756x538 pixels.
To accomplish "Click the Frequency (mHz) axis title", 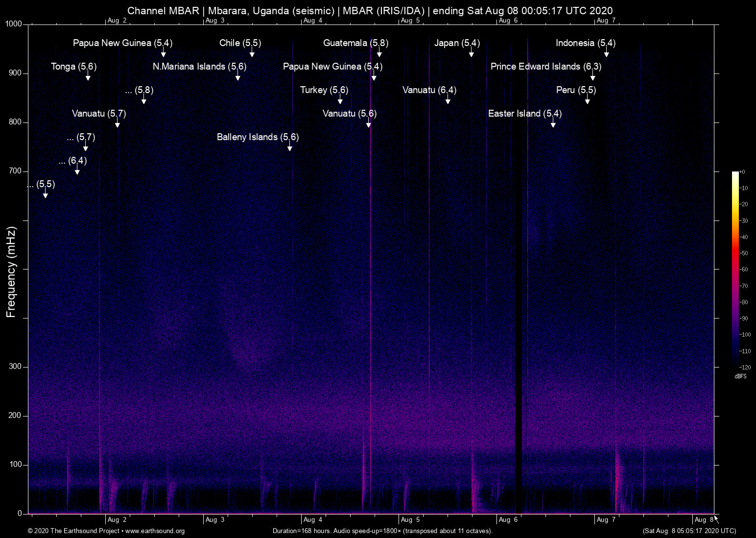I will coord(11,272).
